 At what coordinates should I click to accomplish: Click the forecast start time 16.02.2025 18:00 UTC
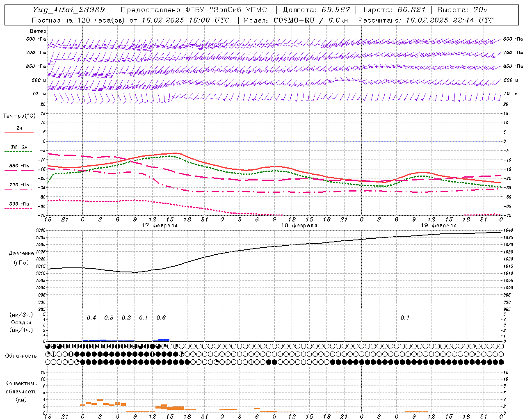click(185, 20)
